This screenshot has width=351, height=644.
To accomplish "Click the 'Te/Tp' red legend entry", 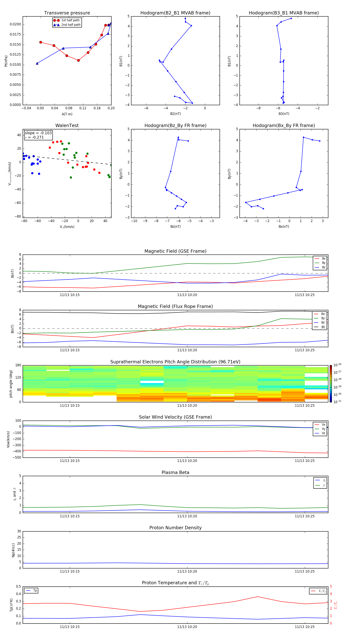I will (318, 591).
